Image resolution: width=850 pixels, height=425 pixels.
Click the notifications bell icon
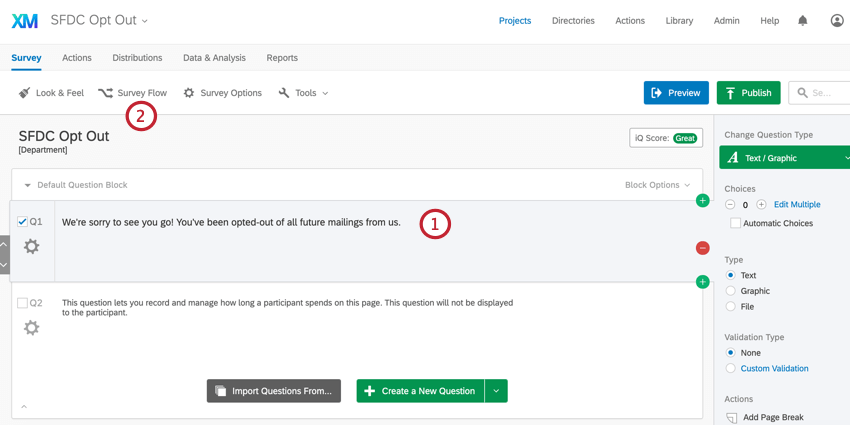click(x=802, y=20)
